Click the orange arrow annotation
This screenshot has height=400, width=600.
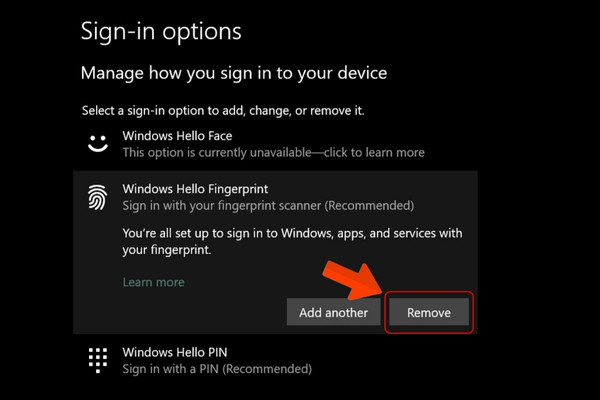coord(352,280)
